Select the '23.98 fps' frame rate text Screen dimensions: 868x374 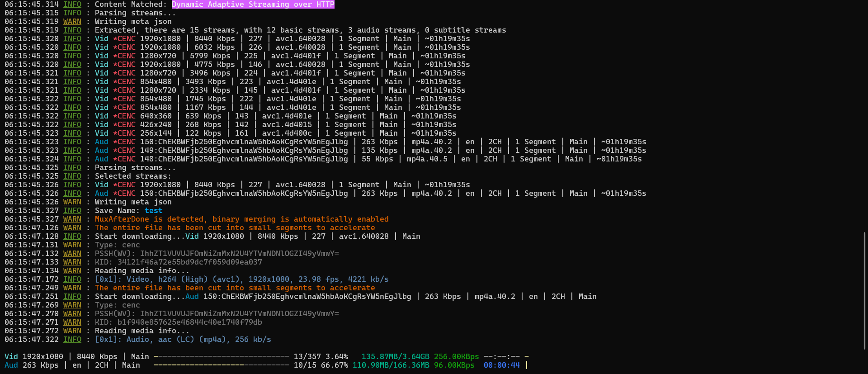click(x=319, y=279)
